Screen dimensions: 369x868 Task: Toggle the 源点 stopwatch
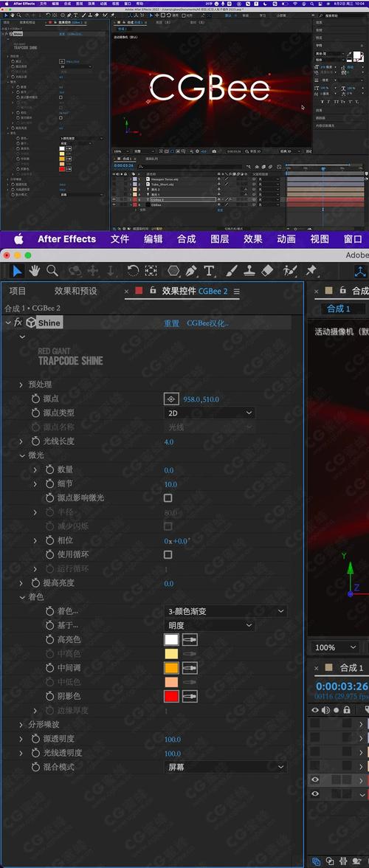point(36,399)
